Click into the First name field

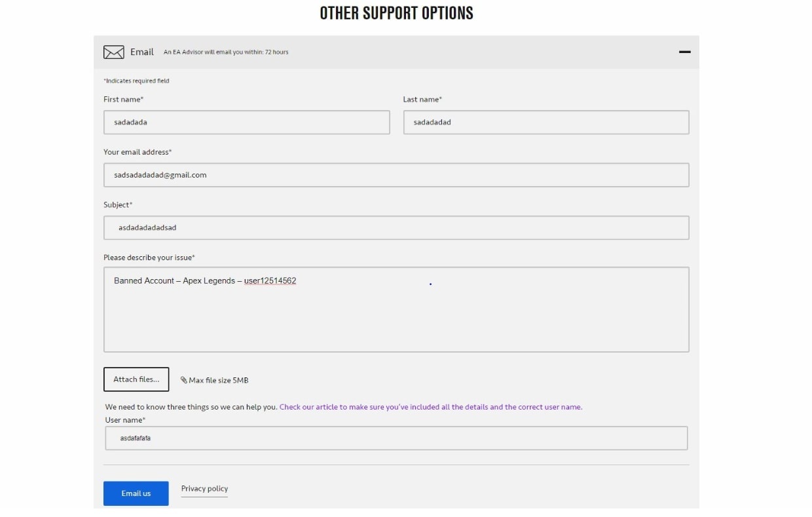point(246,123)
